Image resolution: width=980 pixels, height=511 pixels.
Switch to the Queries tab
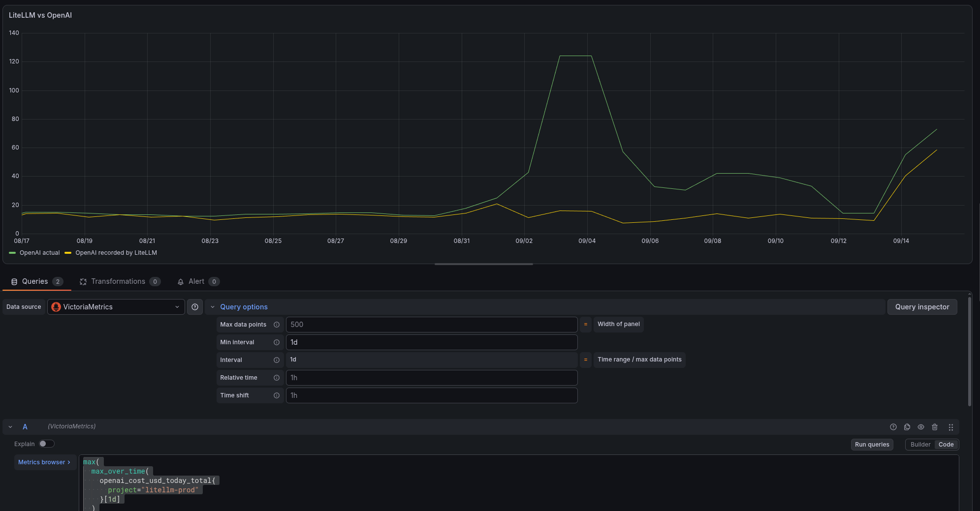37,282
